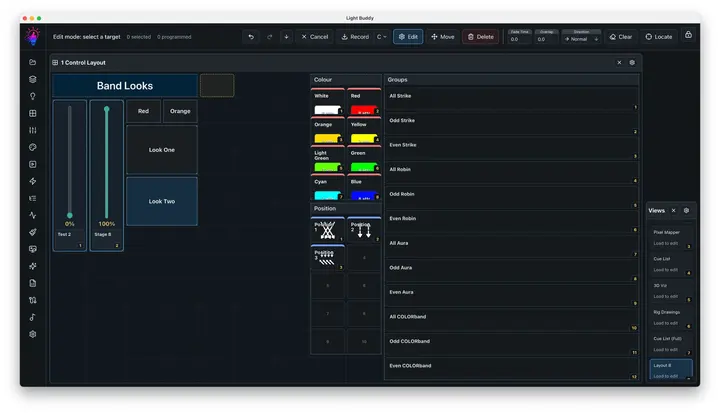Toggle Move mode button
The image size is (720, 413).
443,37
